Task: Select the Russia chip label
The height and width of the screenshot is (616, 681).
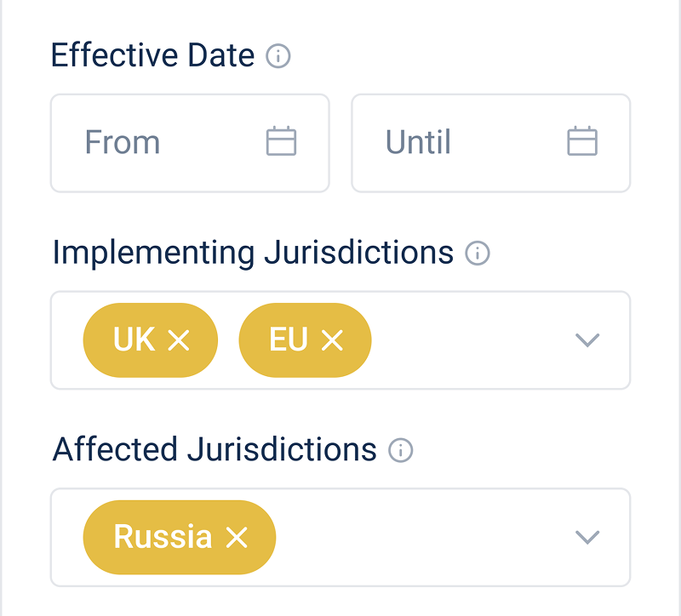Action: (163, 537)
